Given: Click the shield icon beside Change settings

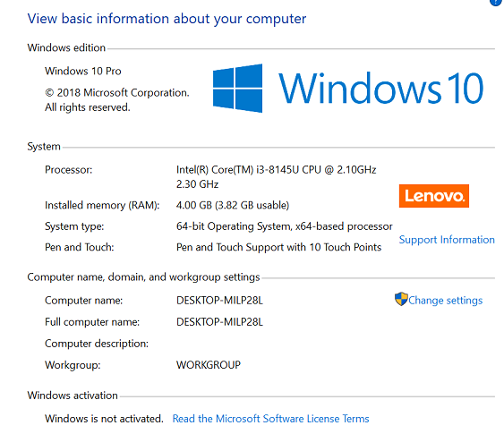Looking at the screenshot, I should tap(401, 299).
